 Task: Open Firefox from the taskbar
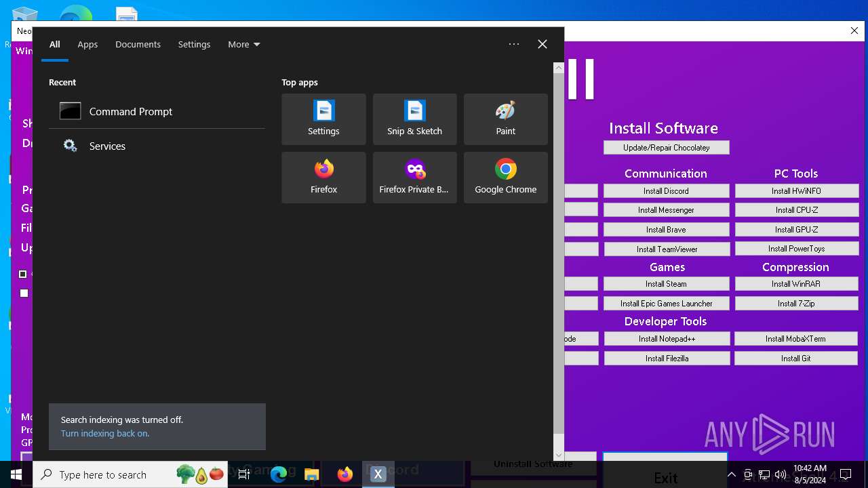(345, 474)
